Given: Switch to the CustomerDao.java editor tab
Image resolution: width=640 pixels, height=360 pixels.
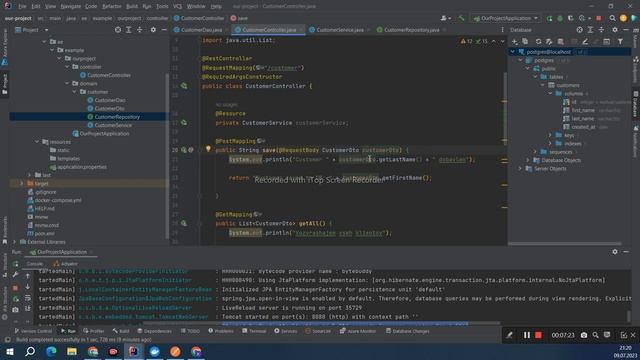Looking at the screenshot, I should click(198, 30).
